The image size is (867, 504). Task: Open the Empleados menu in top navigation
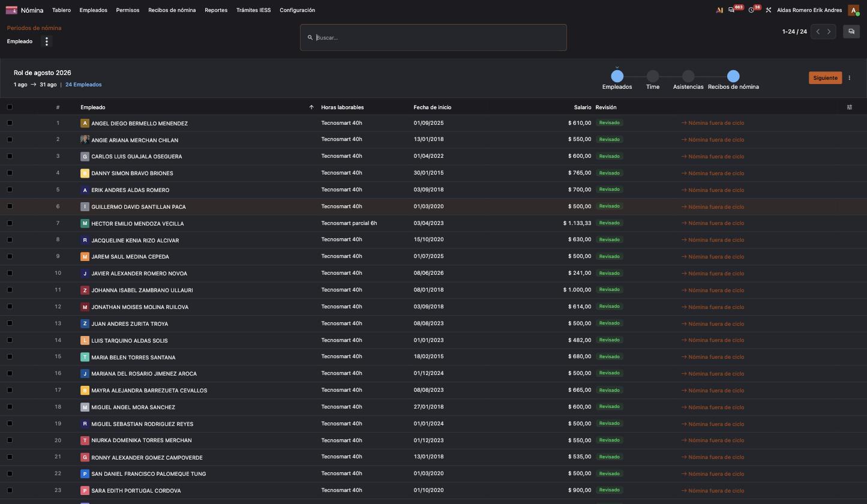[93, 10]
